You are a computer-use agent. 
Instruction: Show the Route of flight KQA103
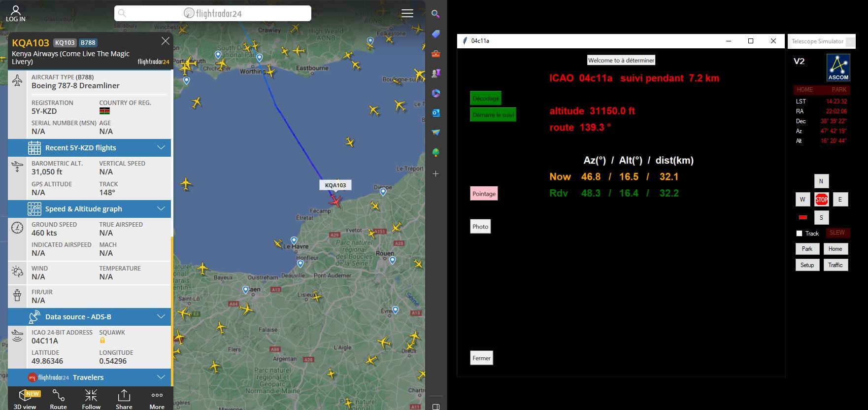tap(58, 399)
